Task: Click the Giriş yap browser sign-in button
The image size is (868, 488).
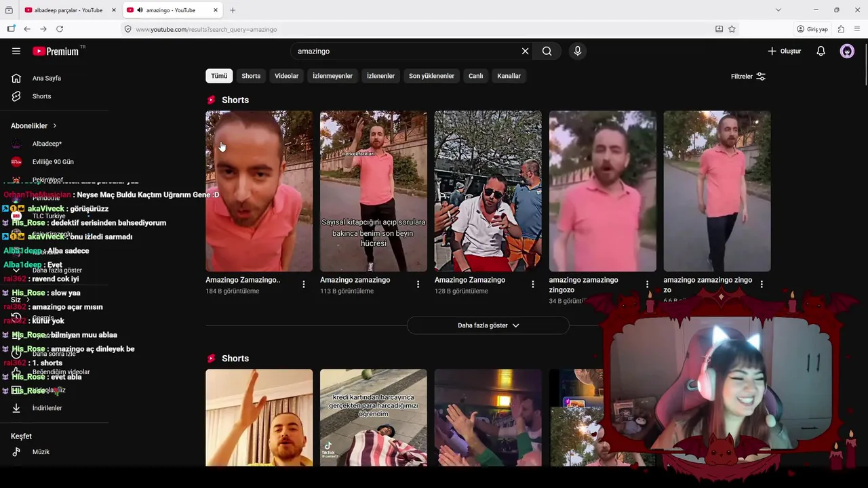Action: click(x=812, y=29)
